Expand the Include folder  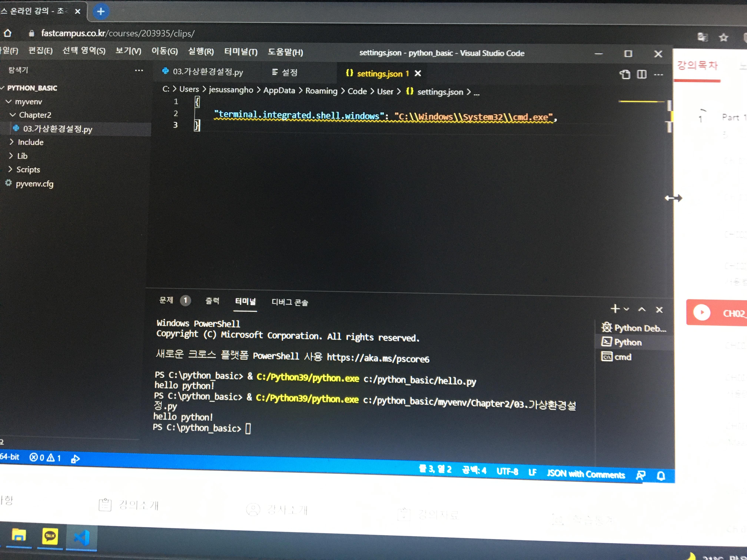point(12,142)
